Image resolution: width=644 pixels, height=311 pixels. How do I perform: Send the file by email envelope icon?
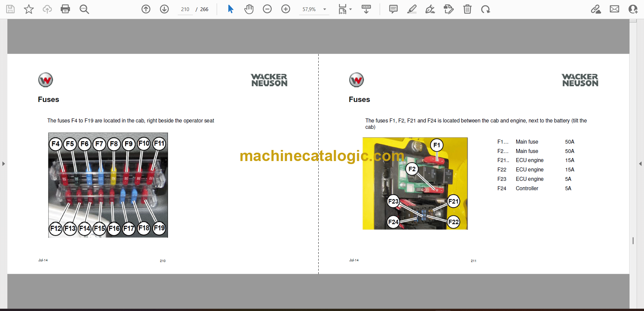pos(614,9)
